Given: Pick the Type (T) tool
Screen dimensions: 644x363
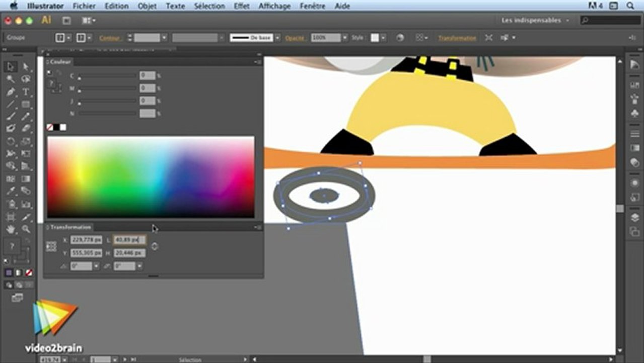Looking at the screenshot, I should pos(26,92).
